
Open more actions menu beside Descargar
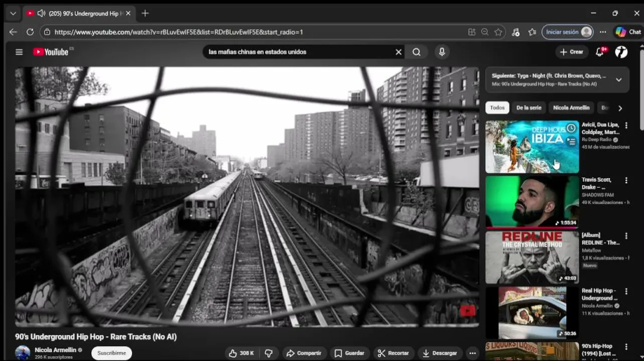pos(472,353)
